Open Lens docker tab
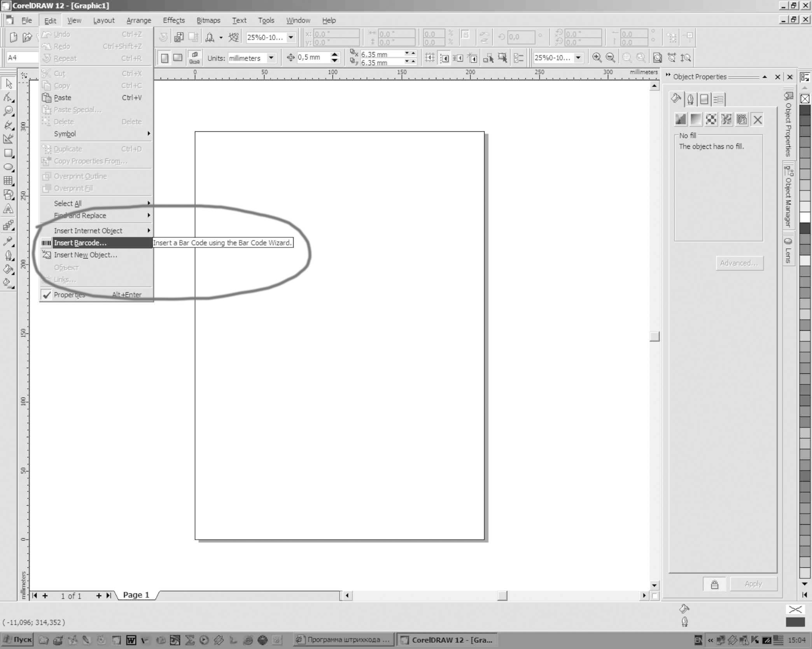The image size is (812, 649). 788,250
